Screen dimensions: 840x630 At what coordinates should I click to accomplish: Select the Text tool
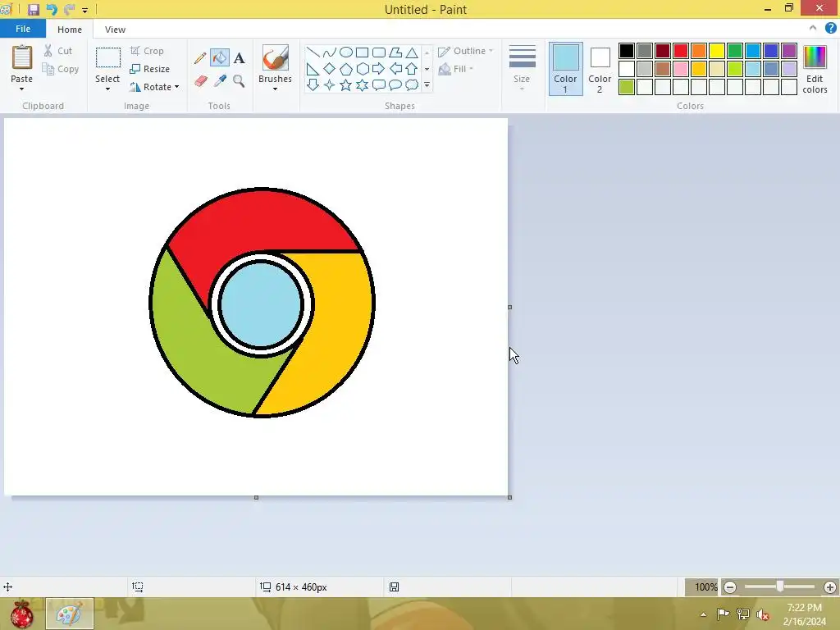point(239,58)
